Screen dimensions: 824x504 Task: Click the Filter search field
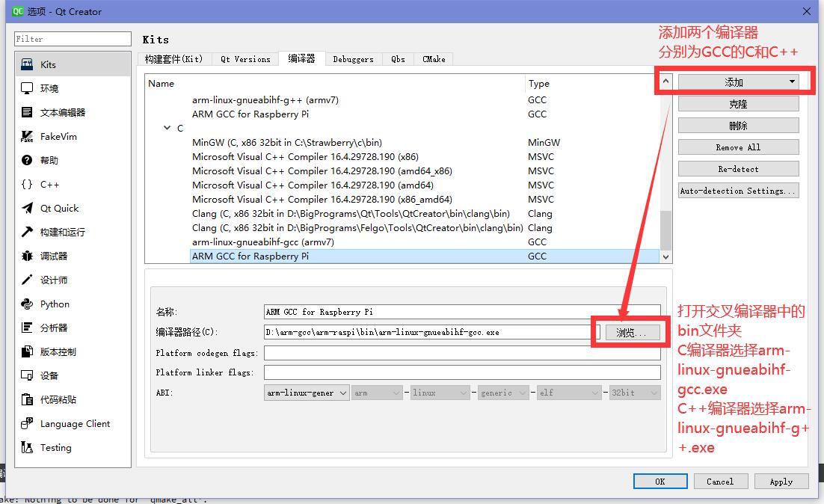tap(73, 39)
